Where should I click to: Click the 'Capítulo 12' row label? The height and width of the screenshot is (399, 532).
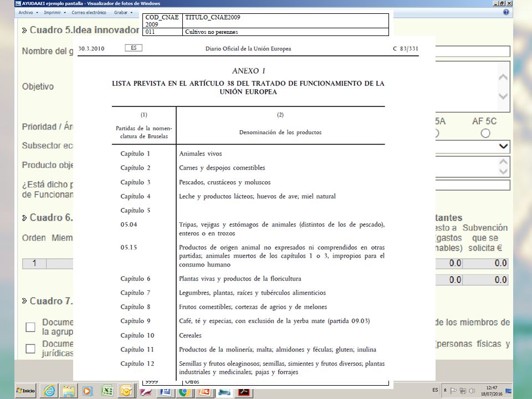click(x=137, y=364)
